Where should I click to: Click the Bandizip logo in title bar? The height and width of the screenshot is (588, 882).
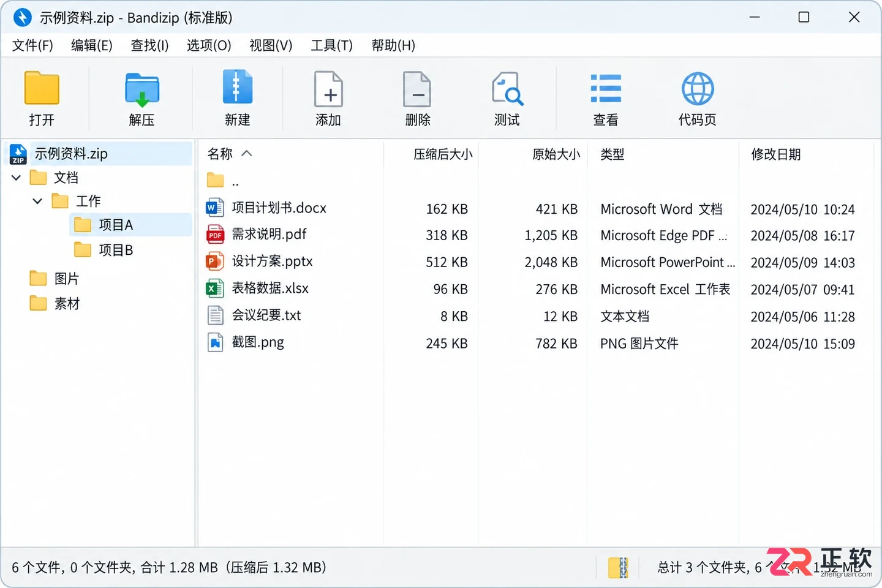click(23, 17)
